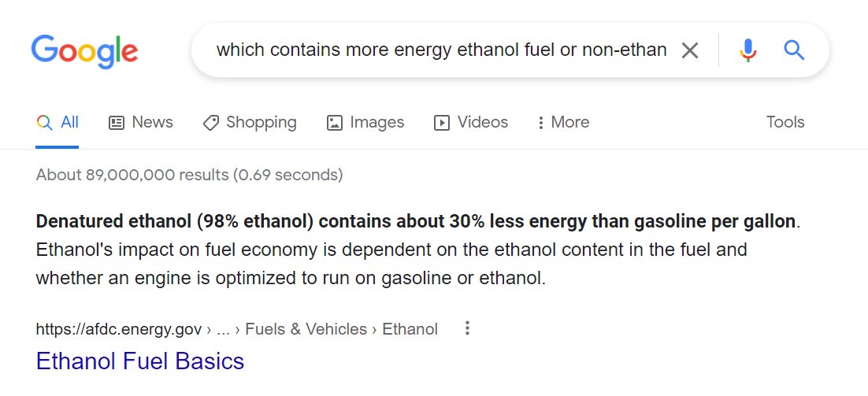This screenshot has width=868, height=396.
Task: Click the Google logo
Action: (x=85, y=51)
